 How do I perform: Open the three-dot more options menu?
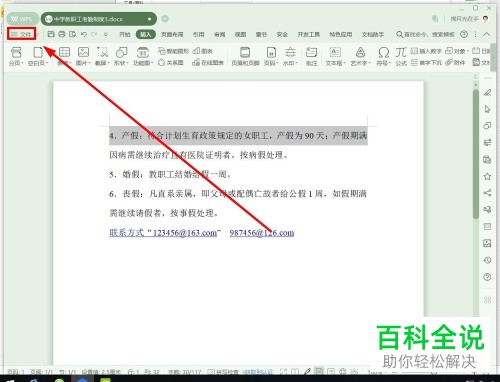476,34
